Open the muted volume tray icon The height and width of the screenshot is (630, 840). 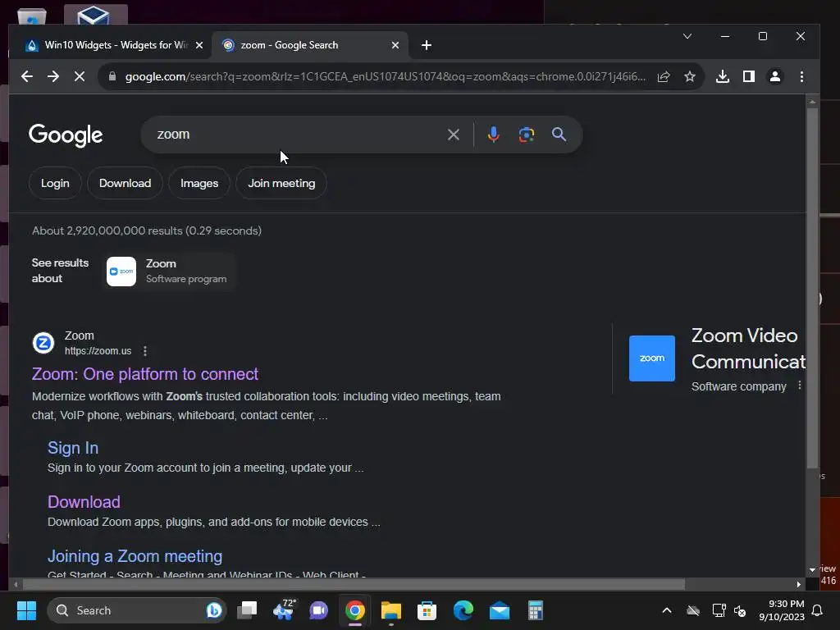tap(741, 610)
